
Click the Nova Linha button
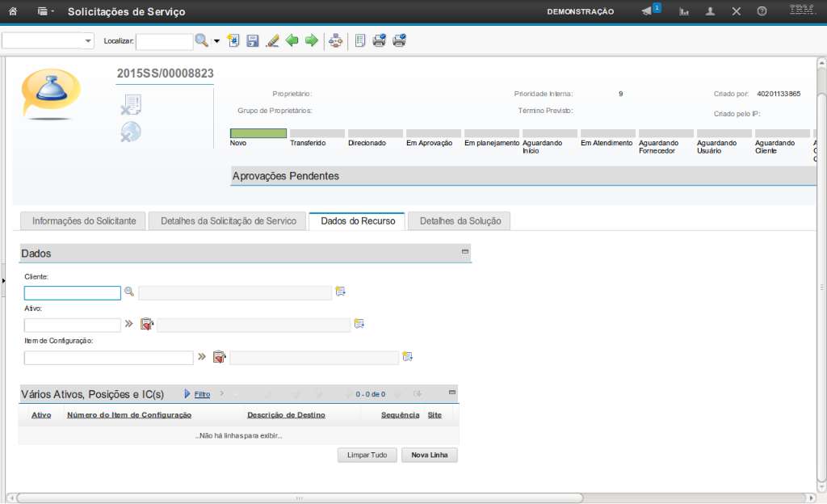pyautogui.click(x=429, y=456)
